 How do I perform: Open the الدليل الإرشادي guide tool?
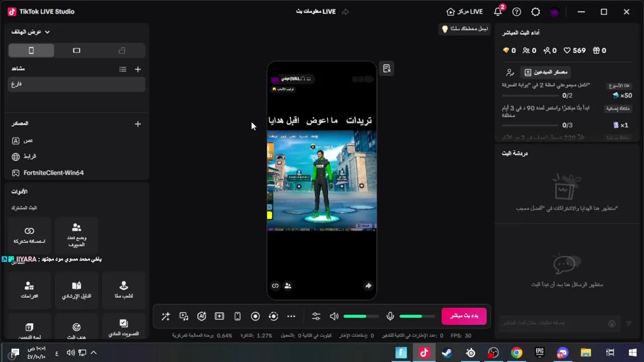click(x=76, y=290)
